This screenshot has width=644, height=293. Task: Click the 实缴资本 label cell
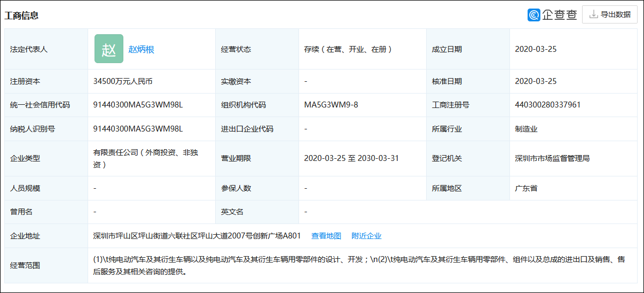(x=257, y=81)
